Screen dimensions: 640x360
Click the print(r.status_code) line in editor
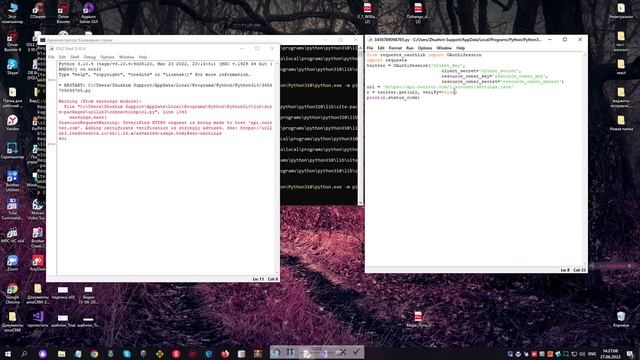[393, 98]
